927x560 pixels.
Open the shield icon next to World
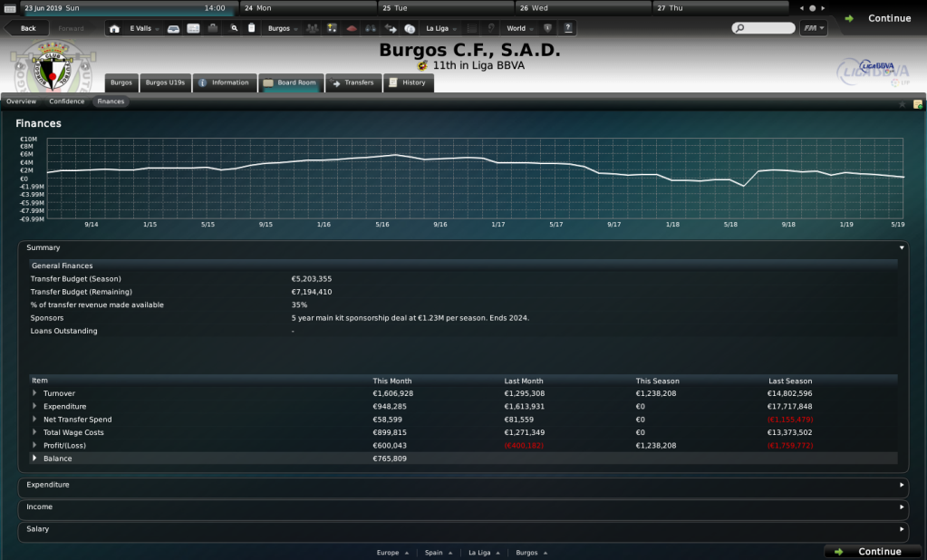(x=548, y=28)
